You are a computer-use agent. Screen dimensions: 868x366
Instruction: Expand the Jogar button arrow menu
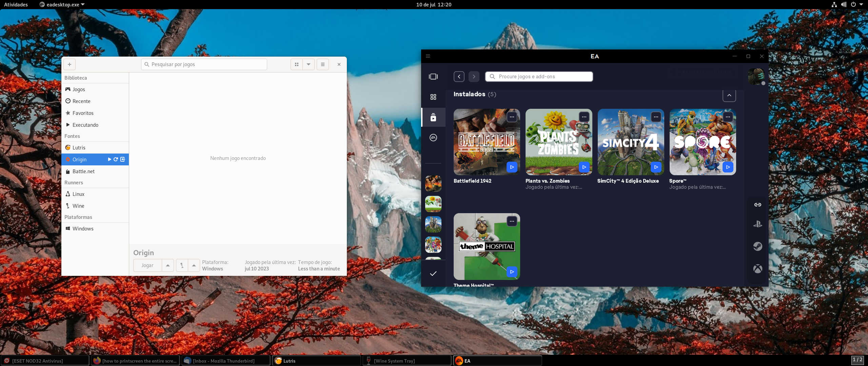pos(168,265)
